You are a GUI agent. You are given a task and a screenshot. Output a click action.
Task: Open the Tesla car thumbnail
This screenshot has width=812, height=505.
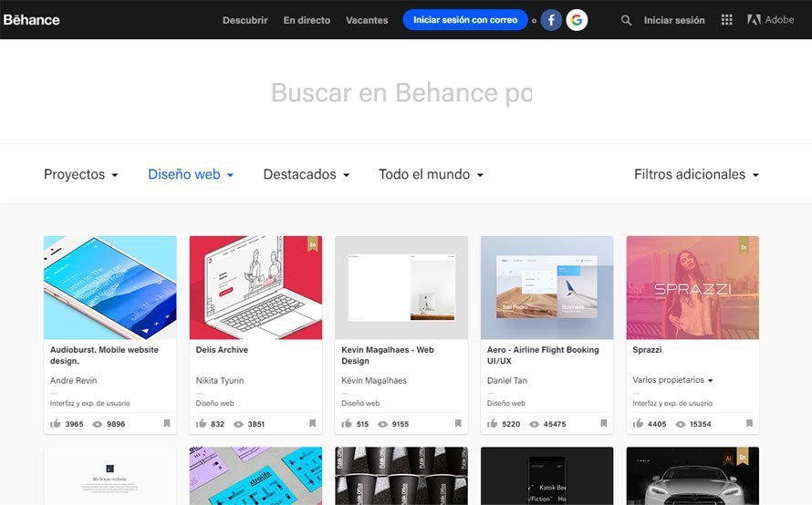(x=692, y=476)
